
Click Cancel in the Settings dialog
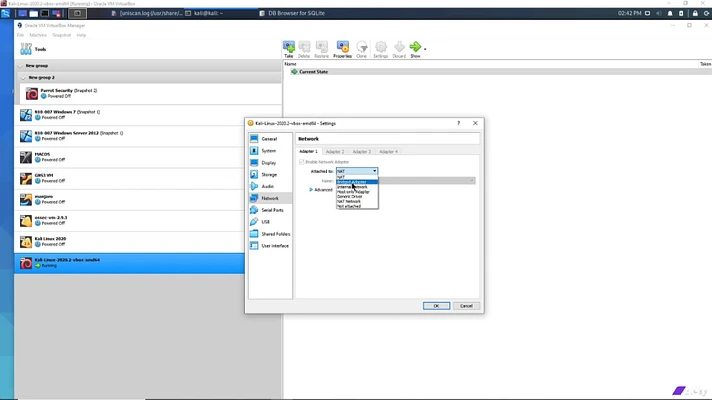point(466,306)
